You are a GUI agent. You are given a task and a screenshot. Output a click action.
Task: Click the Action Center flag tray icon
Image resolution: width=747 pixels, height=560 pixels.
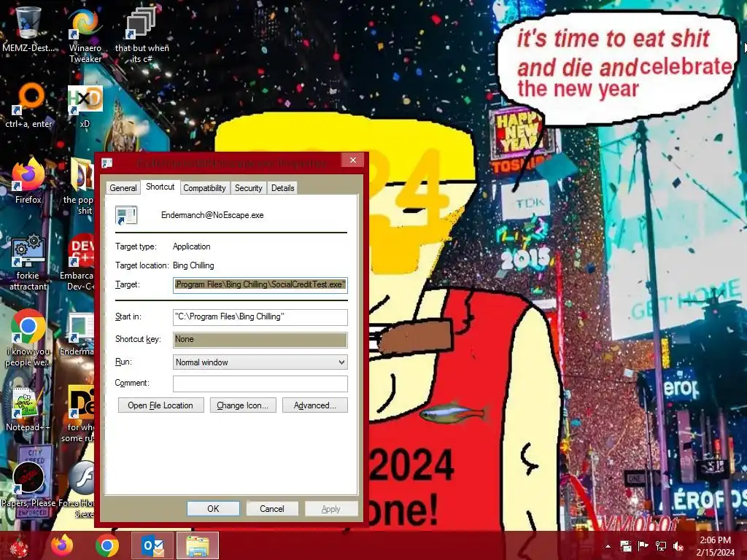coord(643,546)
